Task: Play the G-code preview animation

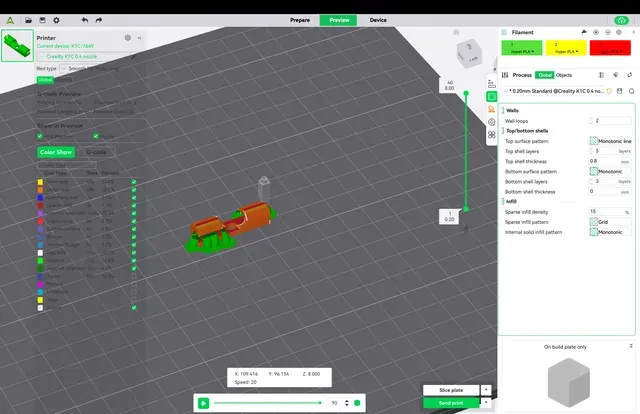Action: 203,403
